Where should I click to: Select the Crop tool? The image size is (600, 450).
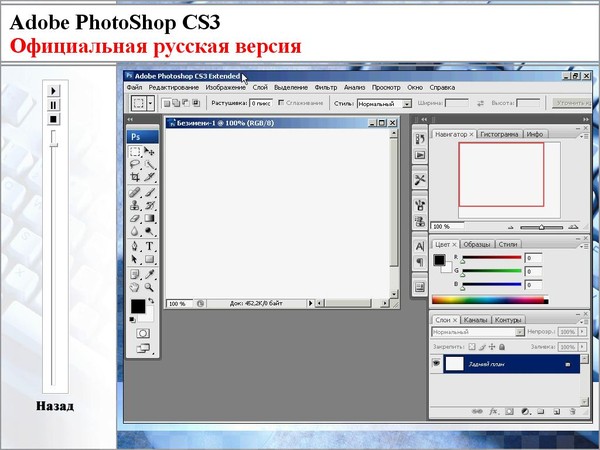(135, 177)
